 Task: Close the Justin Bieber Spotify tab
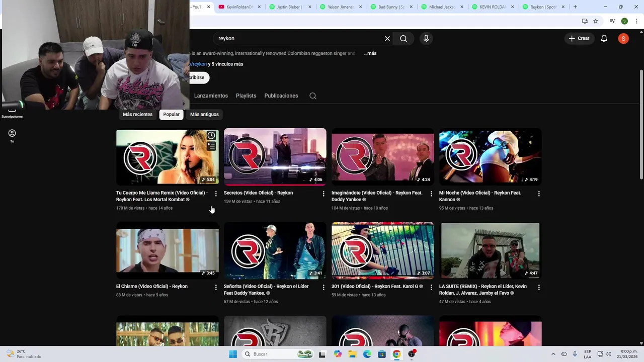pos(310,7)
